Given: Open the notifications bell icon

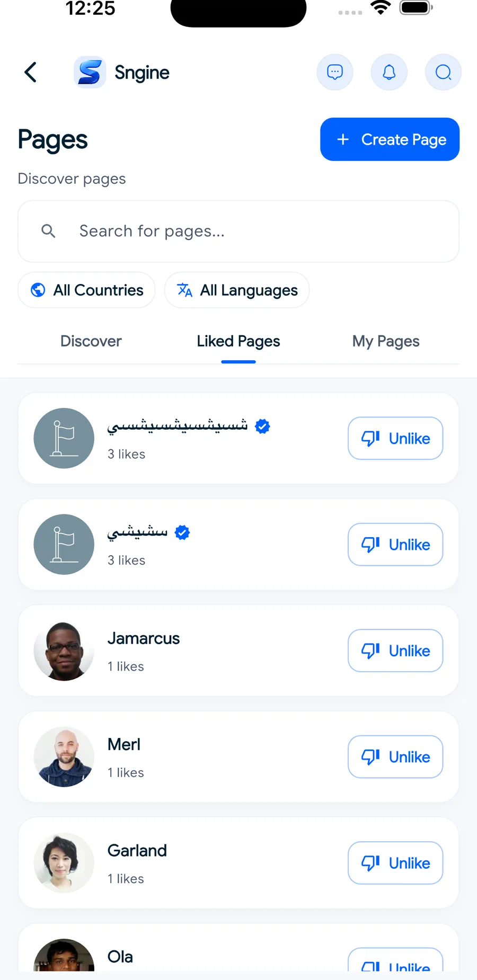Looking at the screenshot, I should pyautogui.click(x=389, y=72).
